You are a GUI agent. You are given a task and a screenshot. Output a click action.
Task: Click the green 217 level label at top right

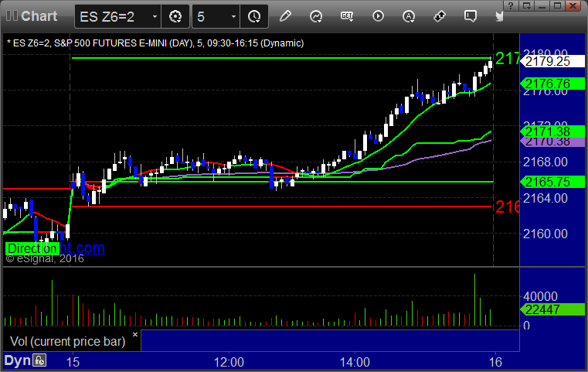[x=508, y=58]
